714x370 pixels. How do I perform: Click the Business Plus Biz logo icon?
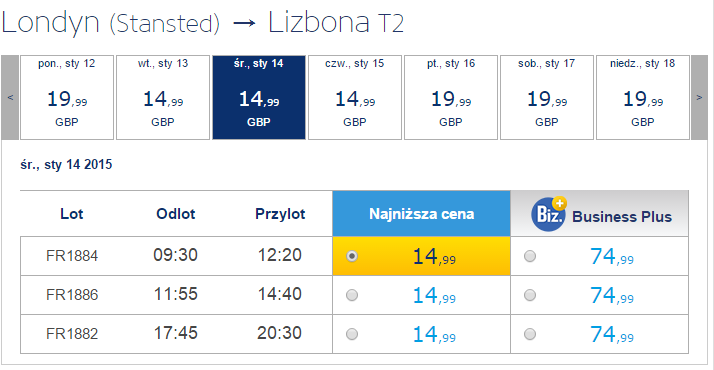tap(549, 214)
